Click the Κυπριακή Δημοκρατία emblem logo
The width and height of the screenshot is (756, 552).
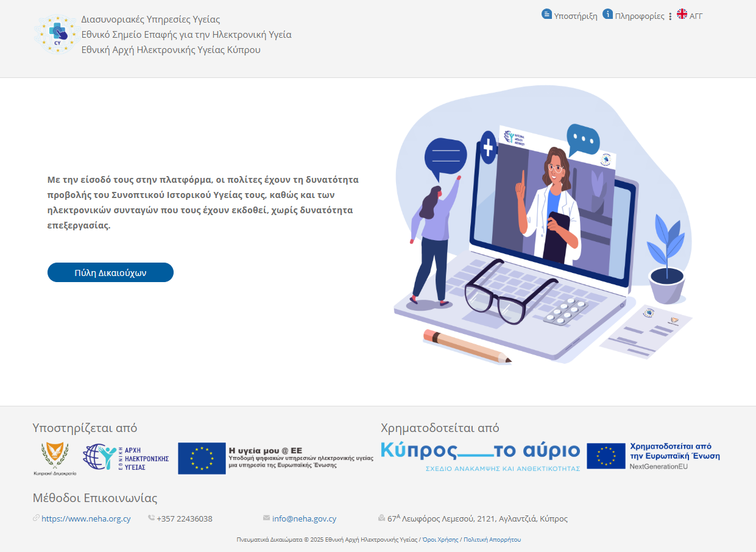(x=55, y=458)
